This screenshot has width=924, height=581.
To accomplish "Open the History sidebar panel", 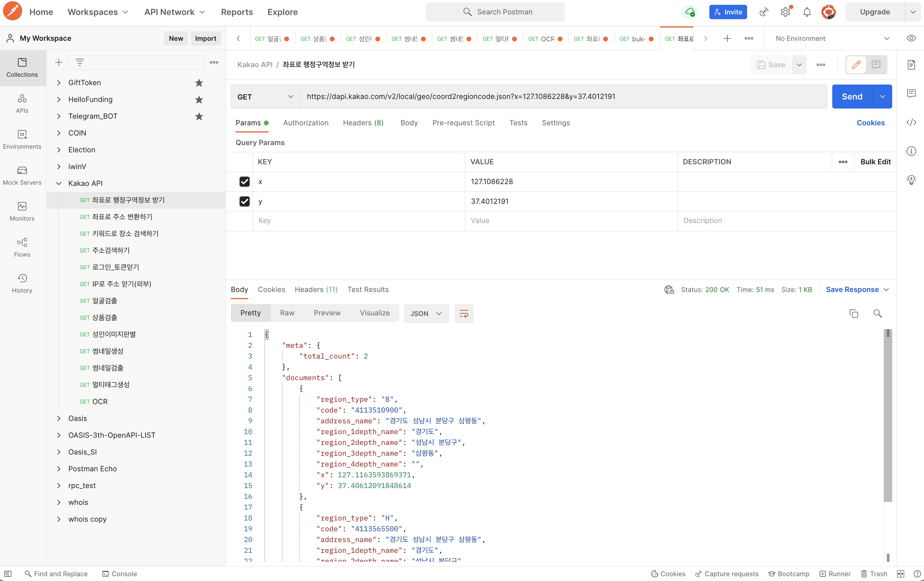I will pos(22,284).
